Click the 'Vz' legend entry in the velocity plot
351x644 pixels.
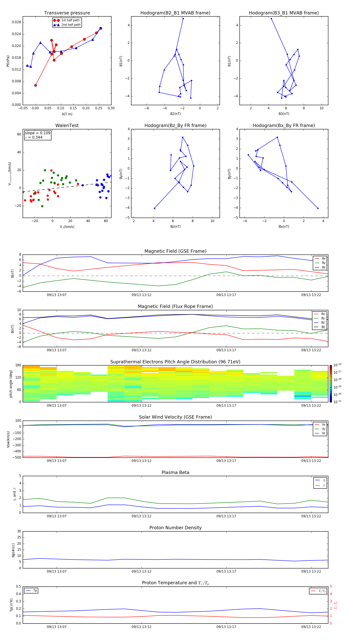(x=320, y=433)
